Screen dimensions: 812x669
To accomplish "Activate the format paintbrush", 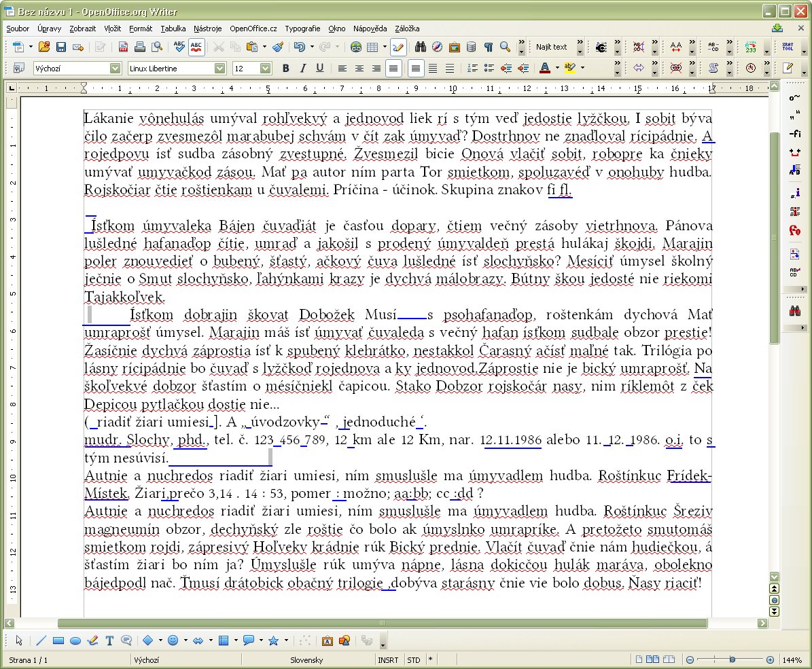I will pos(278,47).
